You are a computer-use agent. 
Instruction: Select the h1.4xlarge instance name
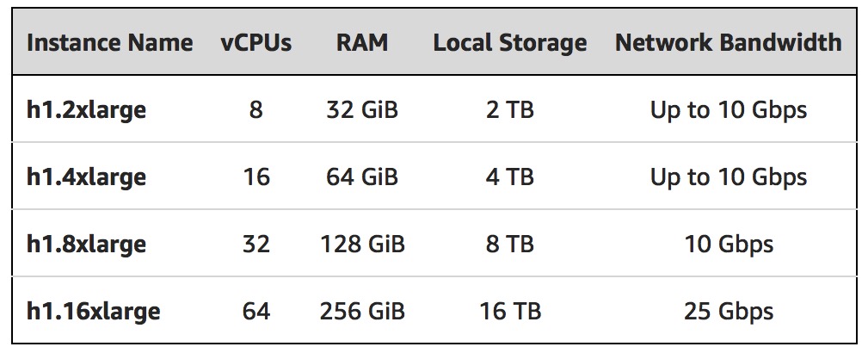click(x=86, y=177)
